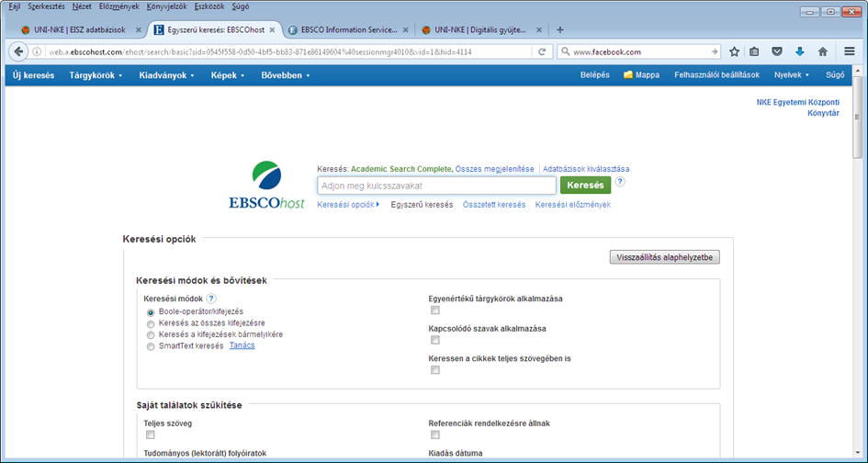Click Visszaállítás alaphelyzetbe button
Image resolution: width=868 pixels, height=463 pixels.
pyautogui.click(x=665, y=257)
